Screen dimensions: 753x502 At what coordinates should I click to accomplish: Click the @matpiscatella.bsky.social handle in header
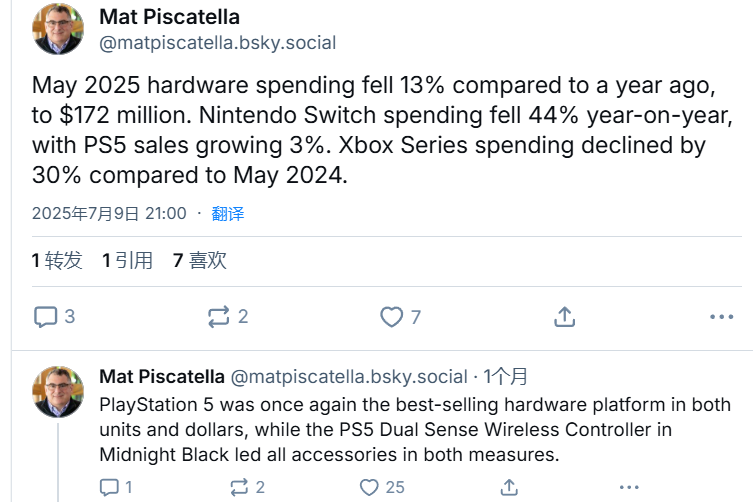pyautogui.click(x=218, y=43)
